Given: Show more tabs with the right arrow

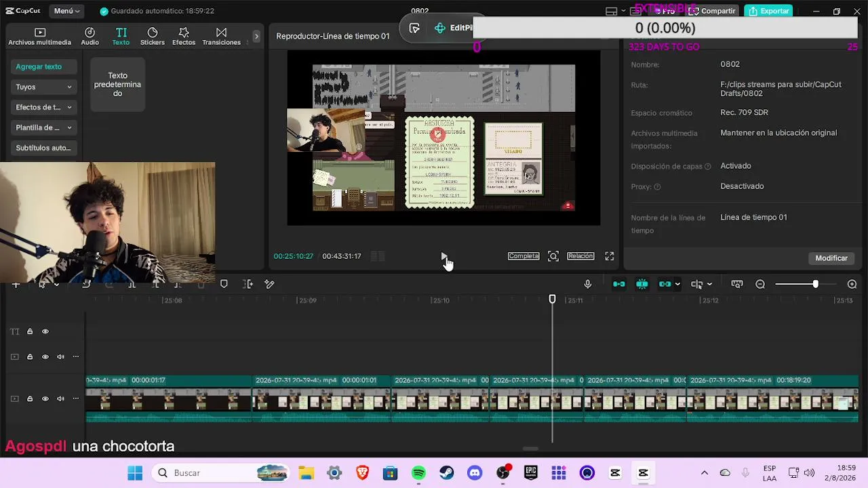Looking at the screenshot, I should point(256,36).
